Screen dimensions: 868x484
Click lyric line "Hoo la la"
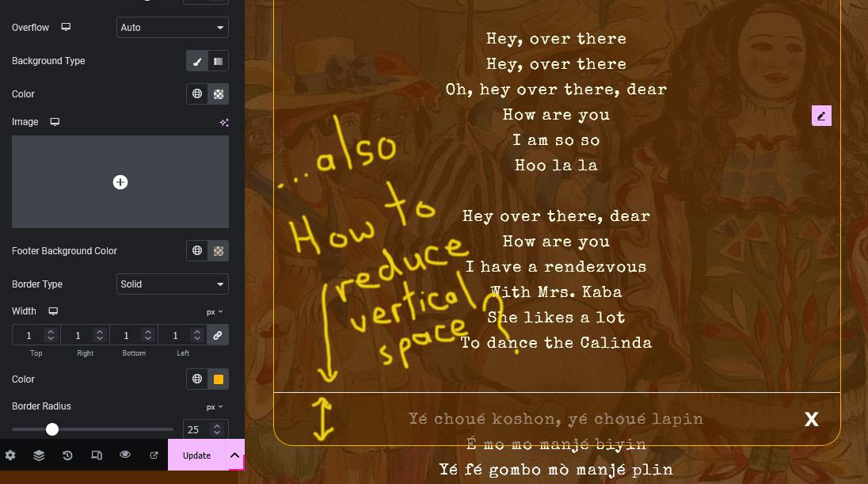(x=556, y=166)
